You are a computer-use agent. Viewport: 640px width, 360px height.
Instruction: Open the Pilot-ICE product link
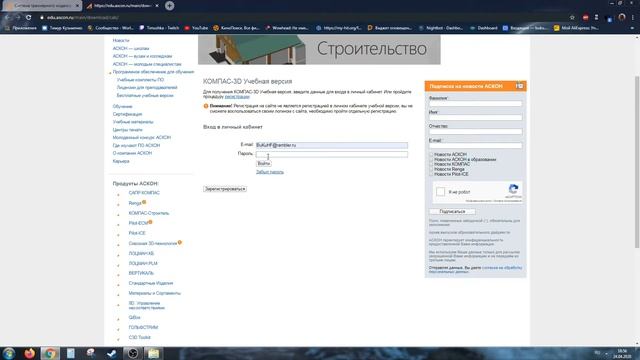137,233
